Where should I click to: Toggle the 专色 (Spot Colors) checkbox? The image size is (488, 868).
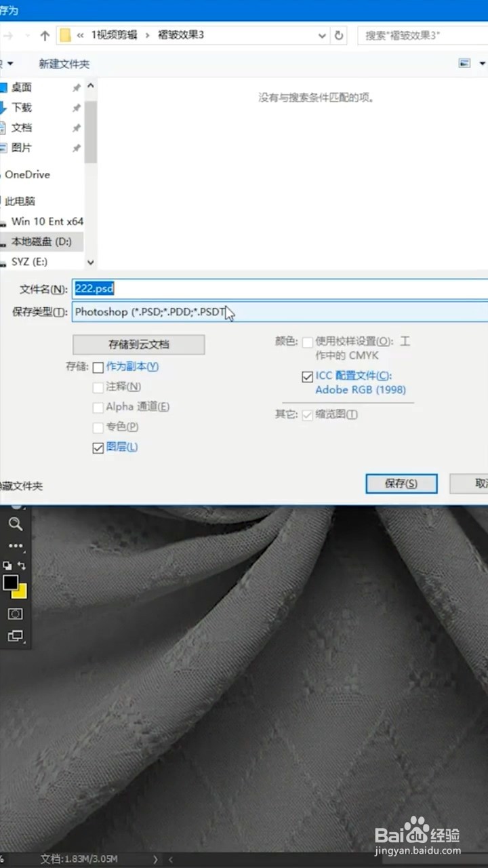pyautogui.click(x=98, y=427)
